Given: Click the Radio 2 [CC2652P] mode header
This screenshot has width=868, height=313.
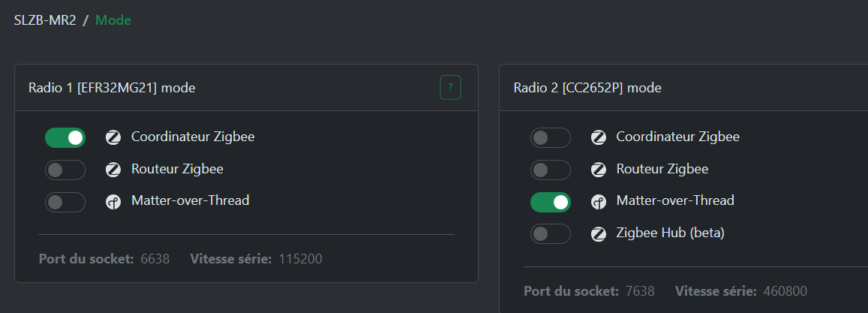Looking at the screenshot, I should [x=587, y=88].
